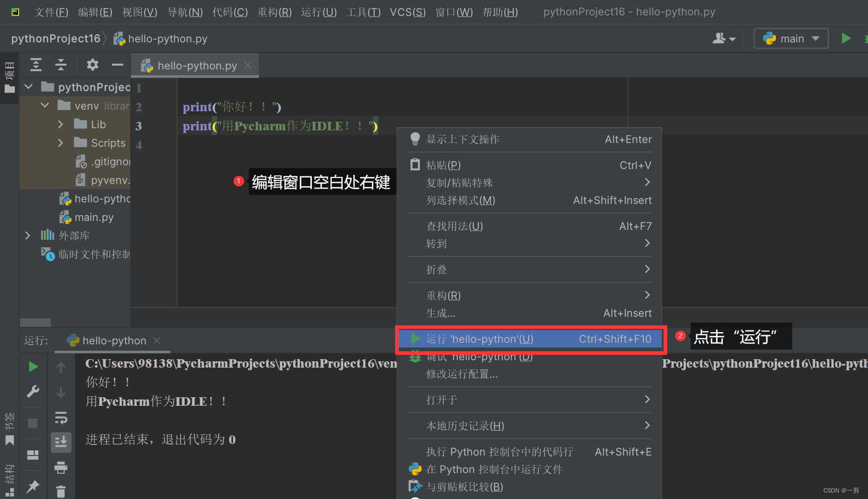The image size is (868, 499).
Task: Choose 粘贴(P) in context menu
Action: (530, 165)
